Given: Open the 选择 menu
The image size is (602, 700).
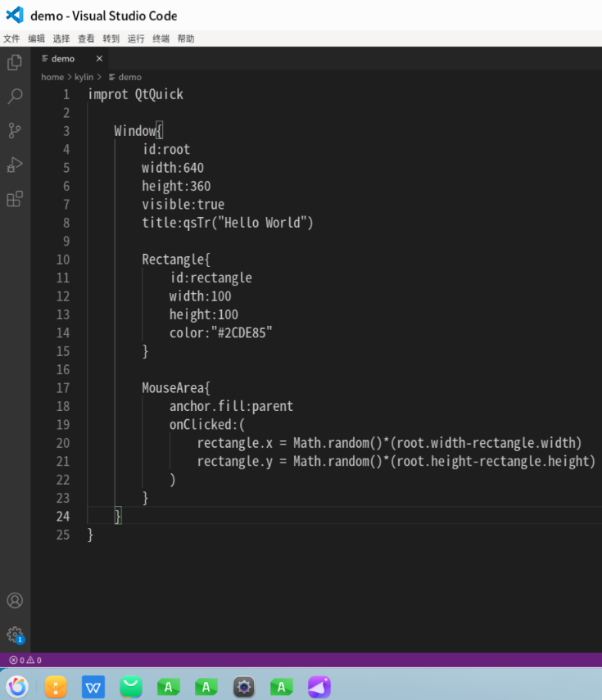Looking at the screenshot, I should (61, 38).
